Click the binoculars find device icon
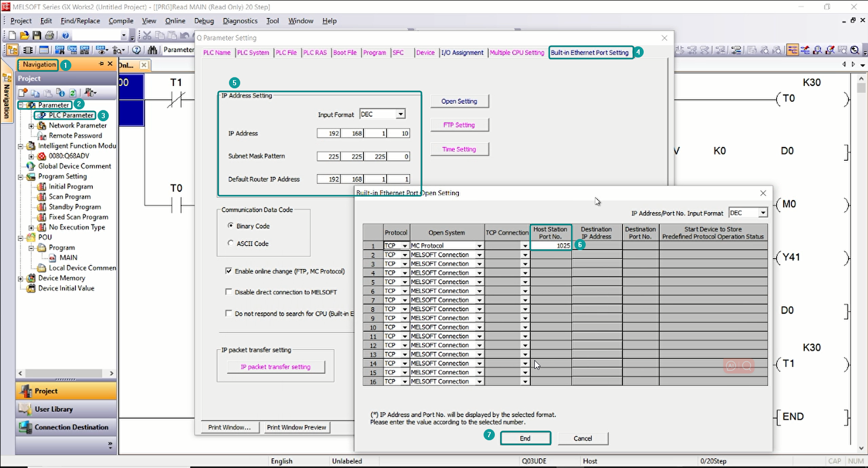The height and width of the screenshot is (468, 868). tap(152, 50)
